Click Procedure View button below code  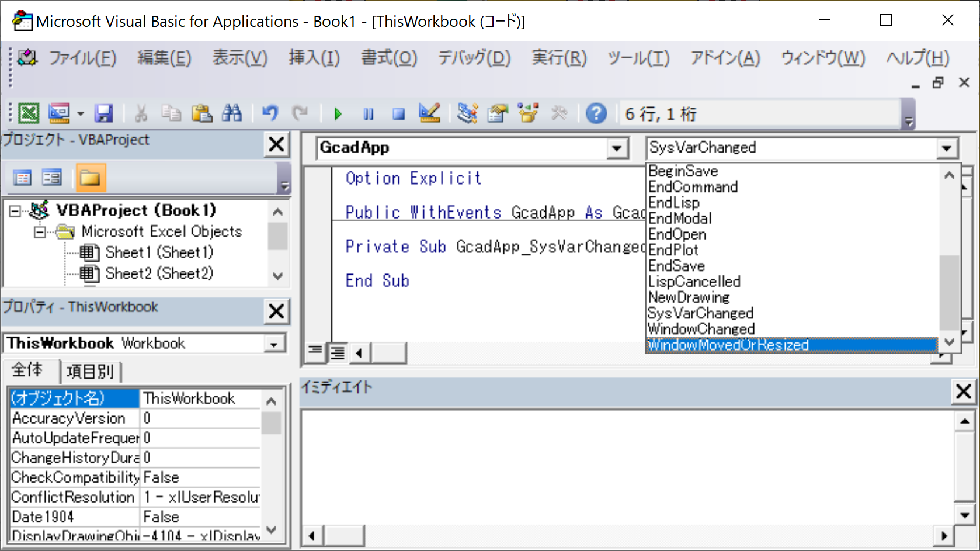pyautogui.click(x=315, y=352)
